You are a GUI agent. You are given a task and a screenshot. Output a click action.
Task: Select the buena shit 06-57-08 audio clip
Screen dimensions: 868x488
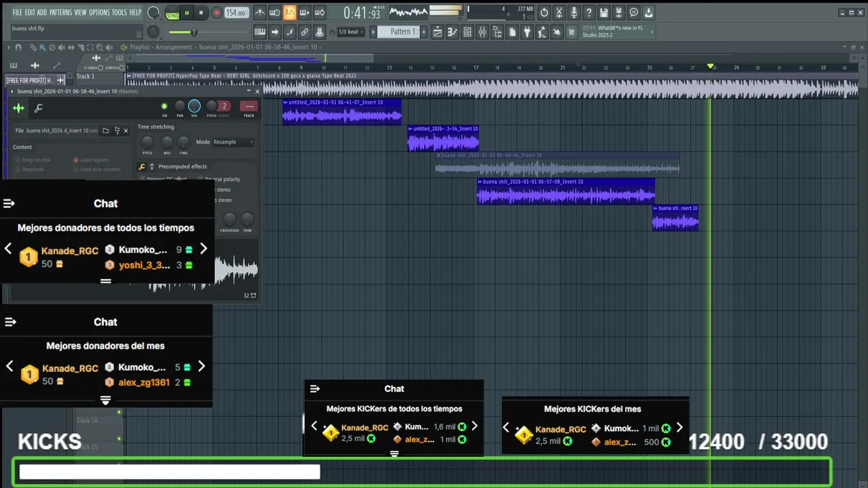pos(566,191)
